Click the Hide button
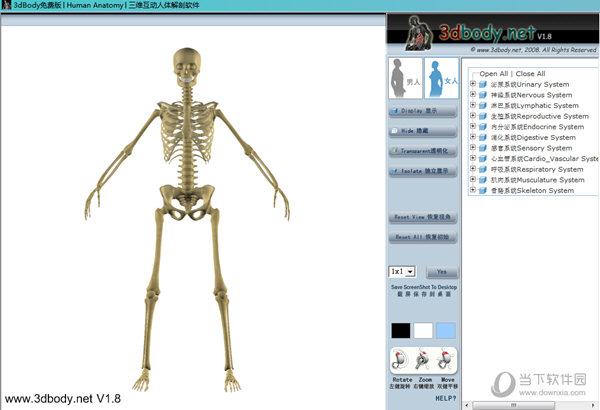Image resolution: width=600 pixels, height=410 pixels. click(x=423, y=131)
